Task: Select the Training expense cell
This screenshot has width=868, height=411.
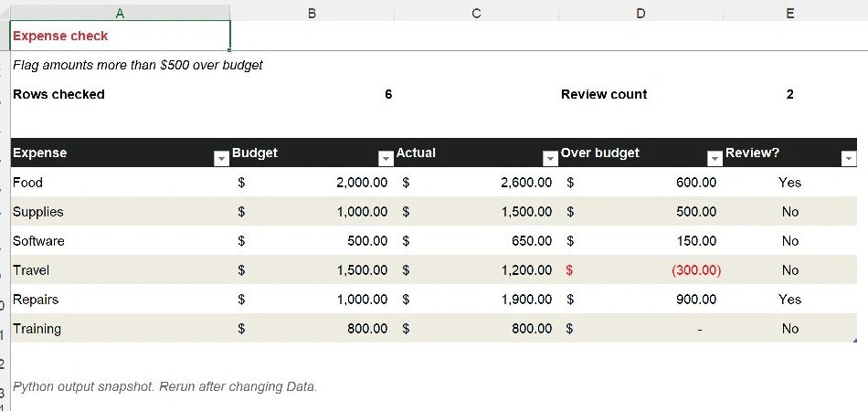Action: pyautogui.click(x=120, y=329)
